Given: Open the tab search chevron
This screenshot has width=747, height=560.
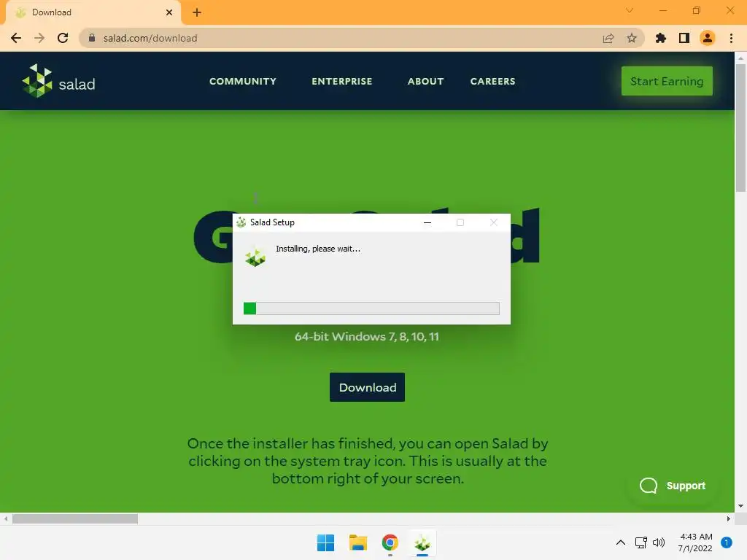Looking at the screenshot, I should 630,10.
